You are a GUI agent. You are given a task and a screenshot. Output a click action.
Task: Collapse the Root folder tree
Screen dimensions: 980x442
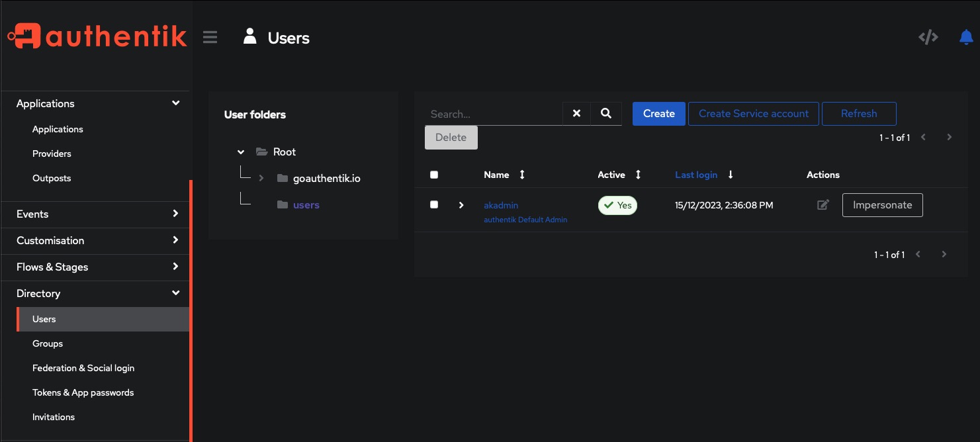point(241,152)
